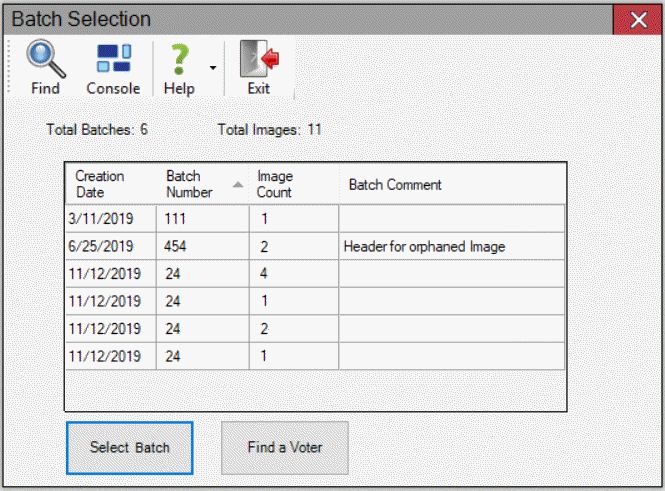
Task: Sort by Creation Date column header
Action: point(100,184)
